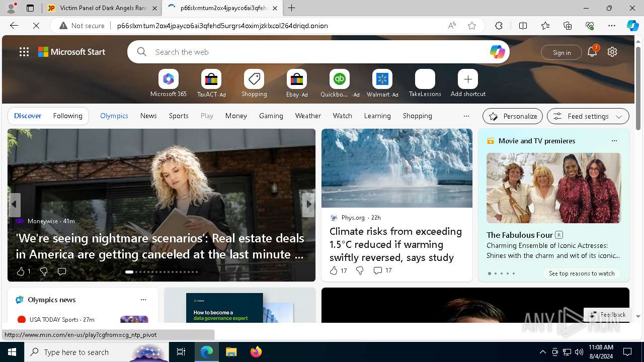Add this page to favorites star
644x362 pixels.
(x=472, y=26)
